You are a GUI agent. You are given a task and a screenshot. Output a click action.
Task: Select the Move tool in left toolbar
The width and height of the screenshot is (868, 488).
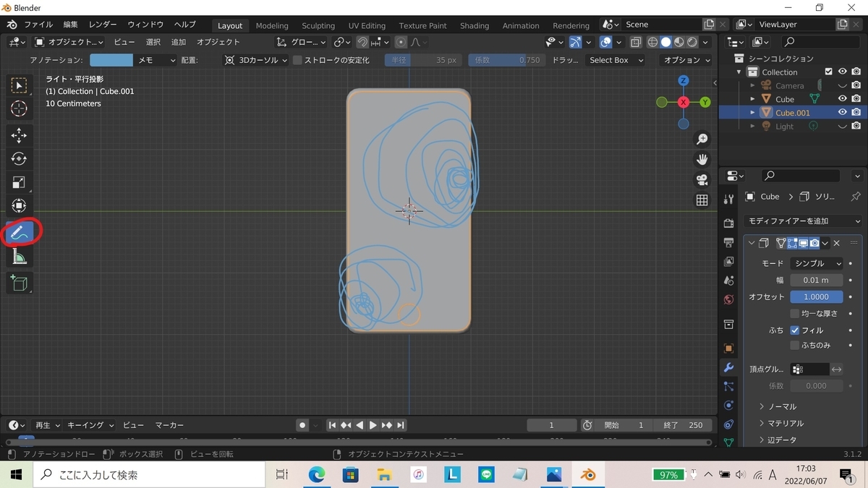click(20, 135)
